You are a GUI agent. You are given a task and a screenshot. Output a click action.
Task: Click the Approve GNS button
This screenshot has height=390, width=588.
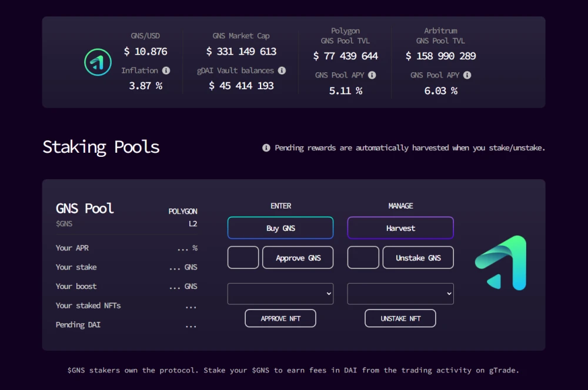coord(298,258)
